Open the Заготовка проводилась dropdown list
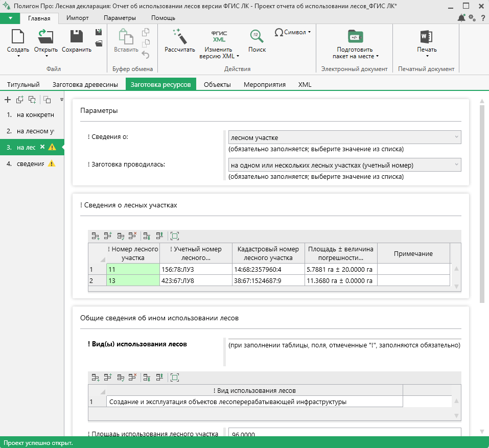489x448 pixels. click(344, 165)
